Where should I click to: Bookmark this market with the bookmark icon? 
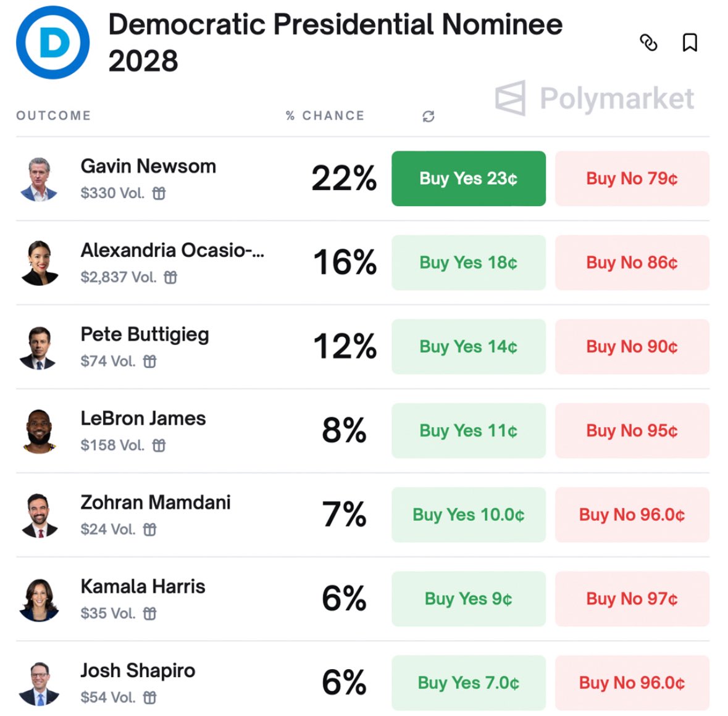click(690, 43)
